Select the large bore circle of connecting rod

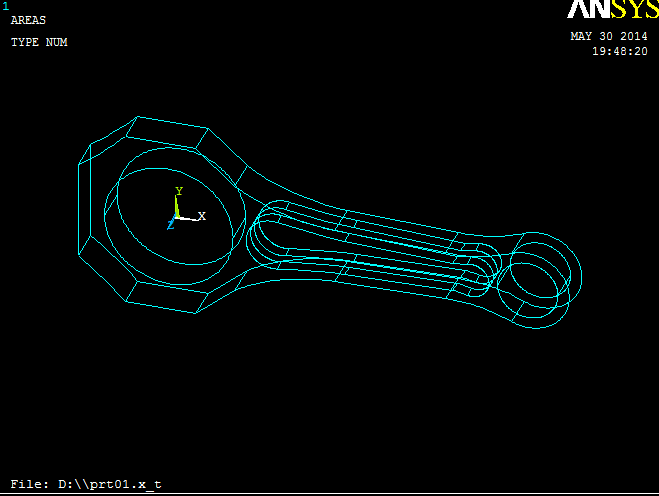click(175, 216)
